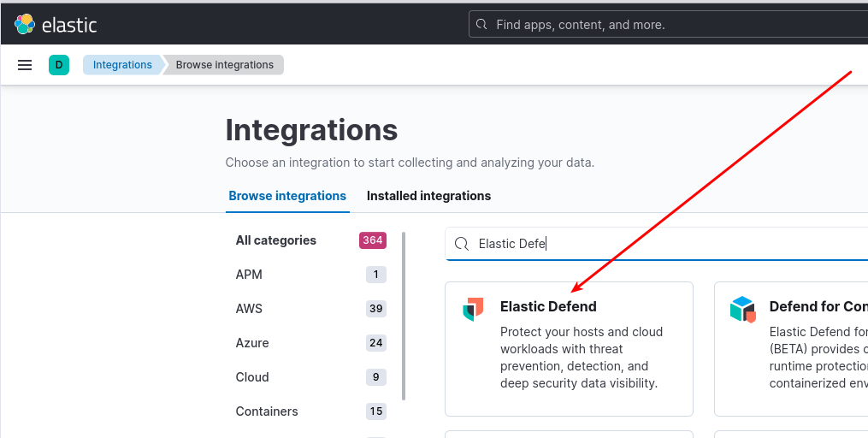Focus the 'Find apps, content' search field
The image size is (868, 438).
(x=667, y=25)
